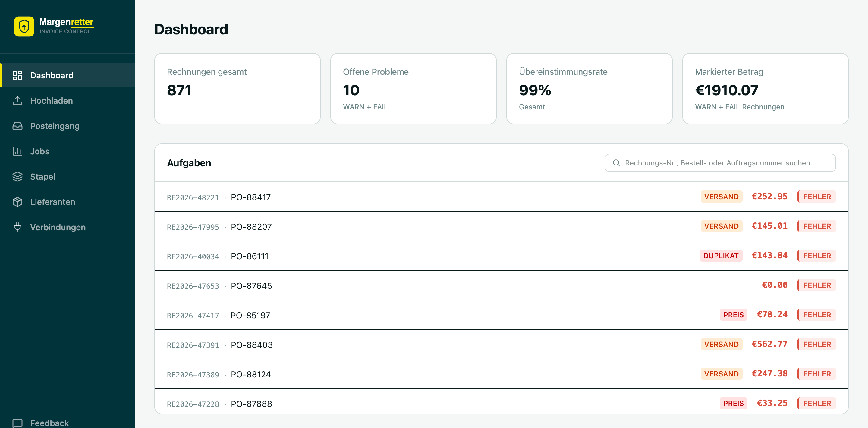Go to Hochladen page
Viewport: 868px width, 428px height.
tap(68, 100)
